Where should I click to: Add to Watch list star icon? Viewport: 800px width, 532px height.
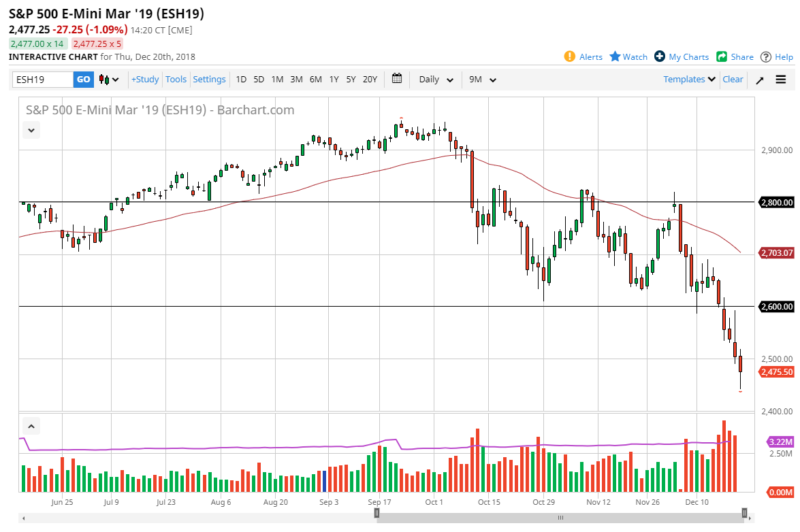[615, 56]
